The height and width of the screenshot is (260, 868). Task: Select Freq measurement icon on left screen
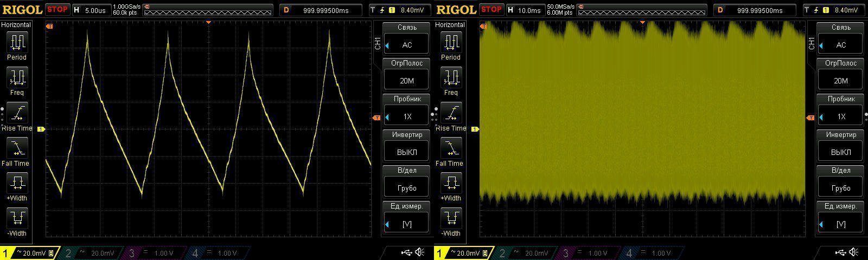[x=17, y=78]
